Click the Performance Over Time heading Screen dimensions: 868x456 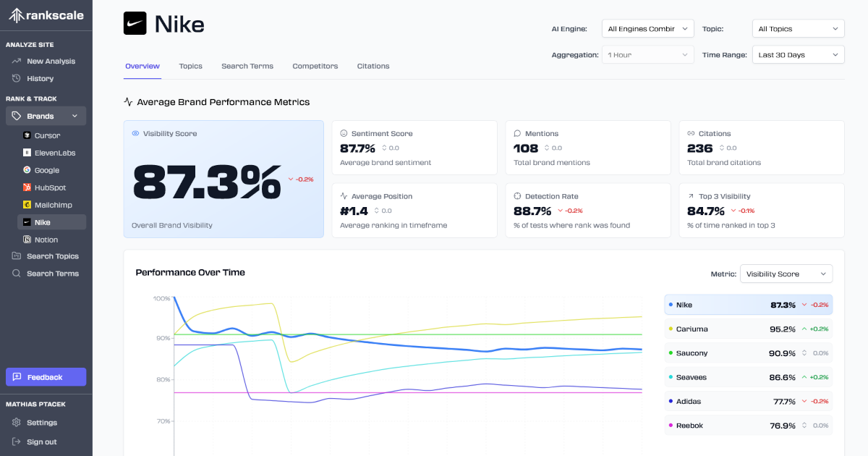pos(190,273)
